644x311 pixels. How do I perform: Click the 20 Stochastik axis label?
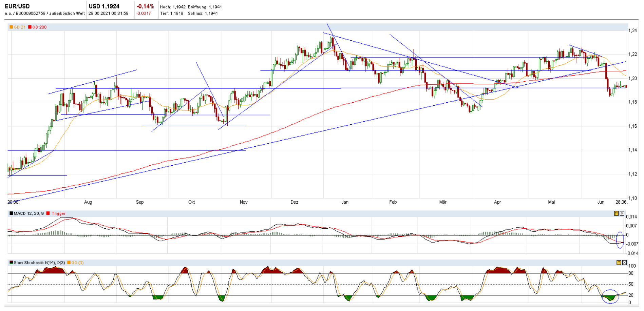(x=631, y=295)
